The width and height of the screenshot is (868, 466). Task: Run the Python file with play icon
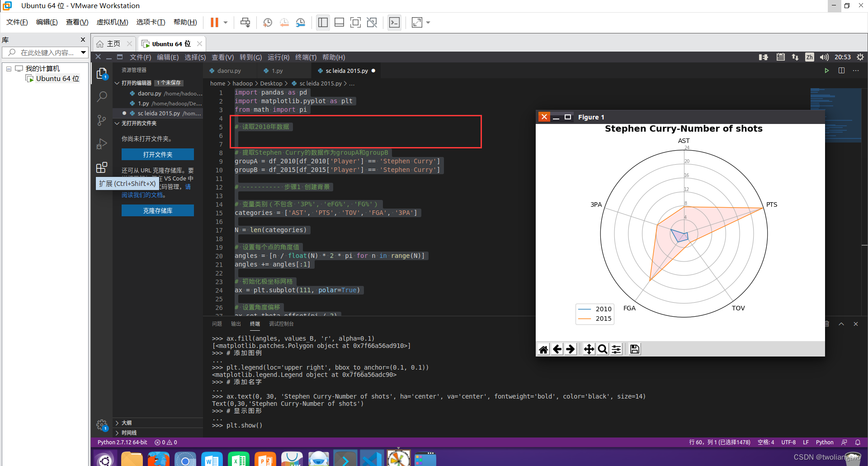pos(826,71)
